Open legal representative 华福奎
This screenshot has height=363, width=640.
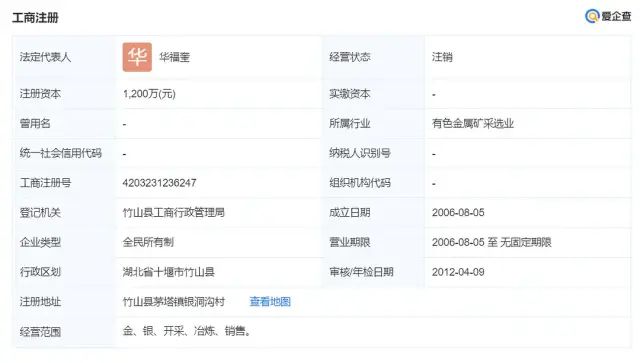[174, 57]
